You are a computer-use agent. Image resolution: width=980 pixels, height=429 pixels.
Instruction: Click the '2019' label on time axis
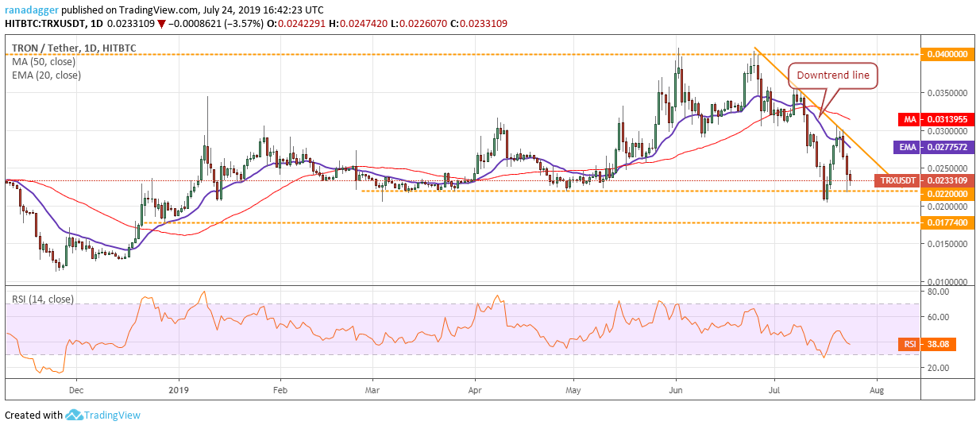pyautogui.click(x=179, y=391)
